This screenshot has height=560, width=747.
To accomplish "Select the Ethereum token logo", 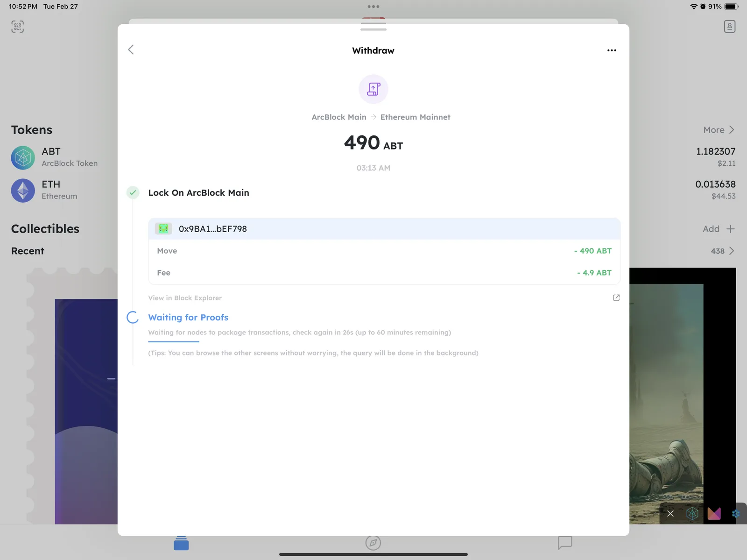I will point(23,191).
